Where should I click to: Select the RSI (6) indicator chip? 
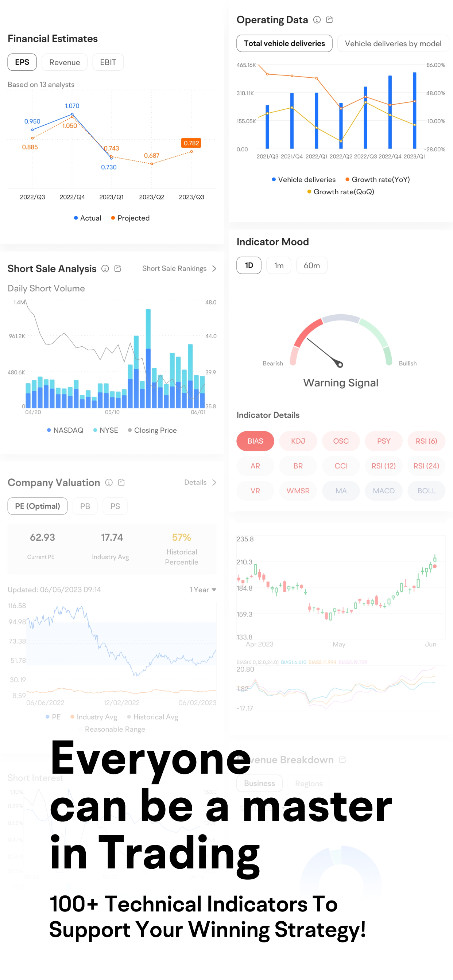[x=426, y=441]
